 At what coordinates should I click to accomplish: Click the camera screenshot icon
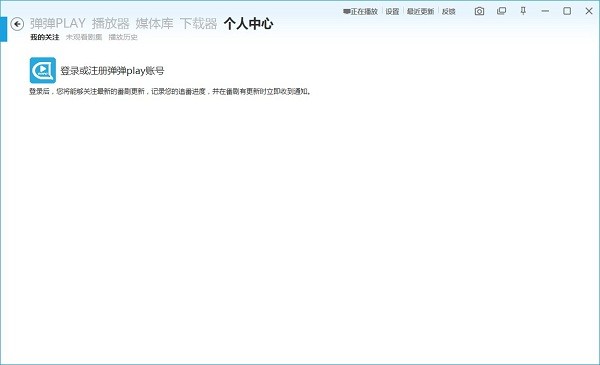(x=479, y=11)
